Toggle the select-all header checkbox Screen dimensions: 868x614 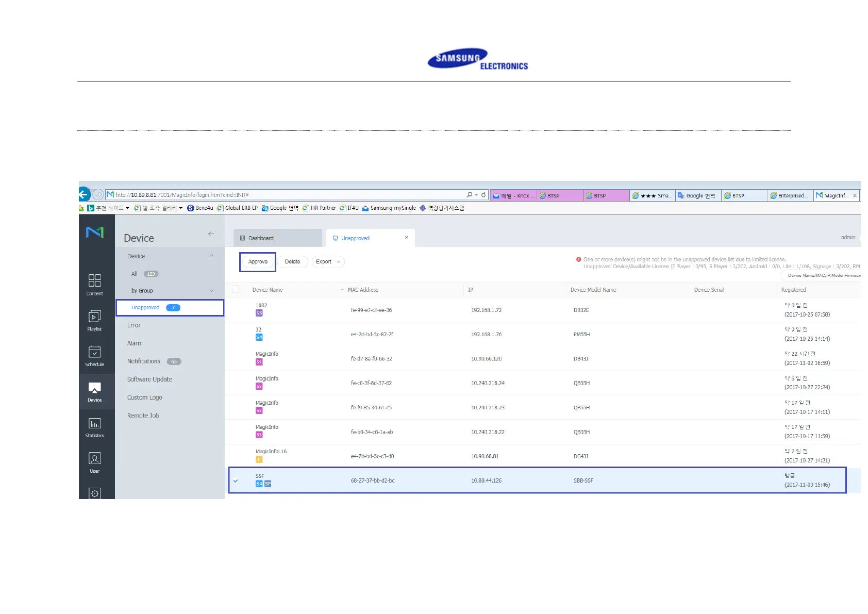(236, 290)
